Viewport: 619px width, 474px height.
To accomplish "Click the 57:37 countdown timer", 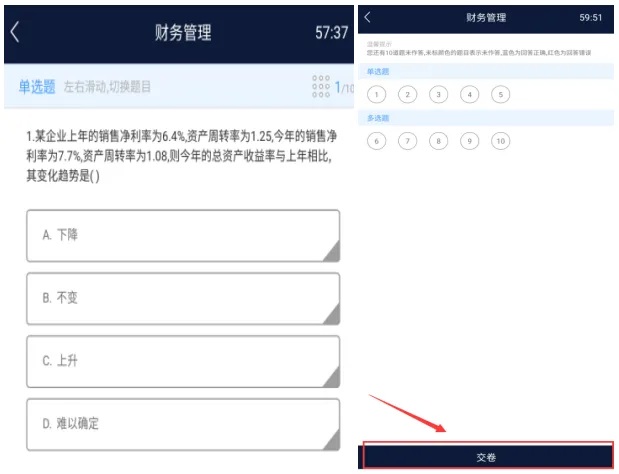I will tap(332, 32).
